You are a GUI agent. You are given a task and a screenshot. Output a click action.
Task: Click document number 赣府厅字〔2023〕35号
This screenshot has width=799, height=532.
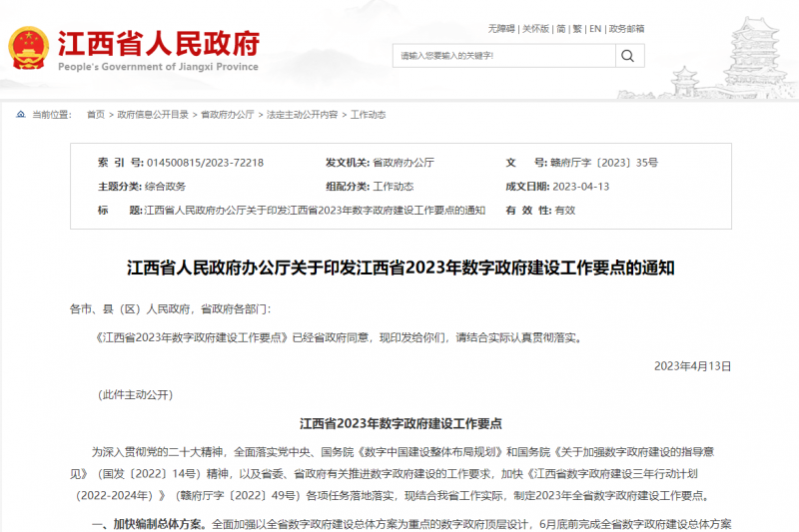coord(604,163)
